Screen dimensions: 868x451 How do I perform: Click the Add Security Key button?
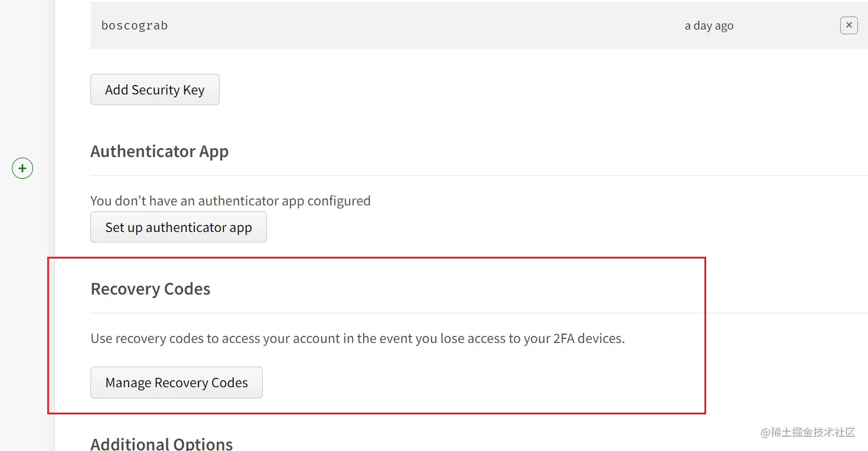coord(155,90)
